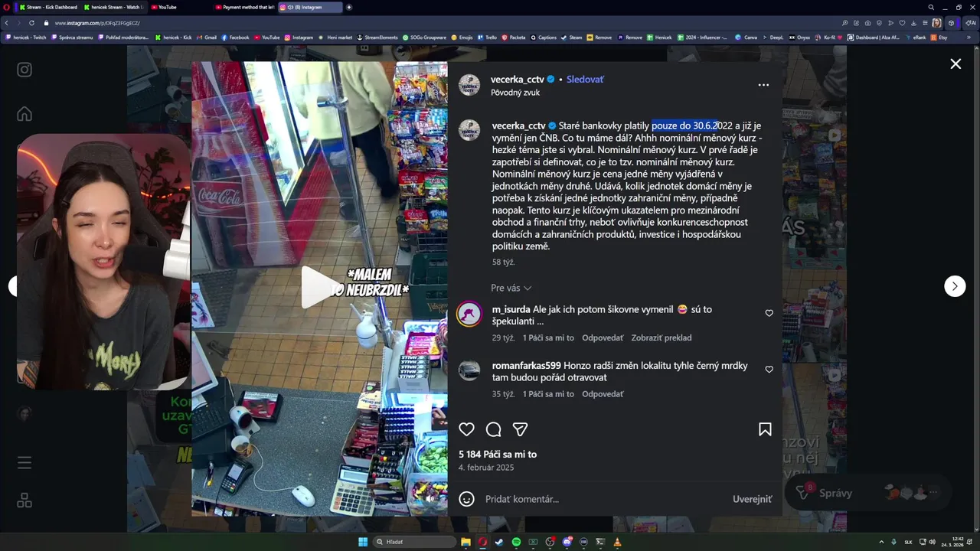Open Facebook bookmark
Screen dimensions: 980x551
236,37
